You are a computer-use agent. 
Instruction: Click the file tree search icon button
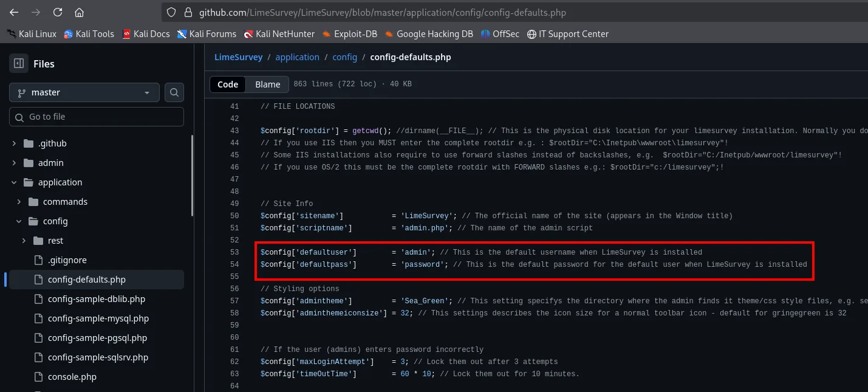tap(174, 92)
